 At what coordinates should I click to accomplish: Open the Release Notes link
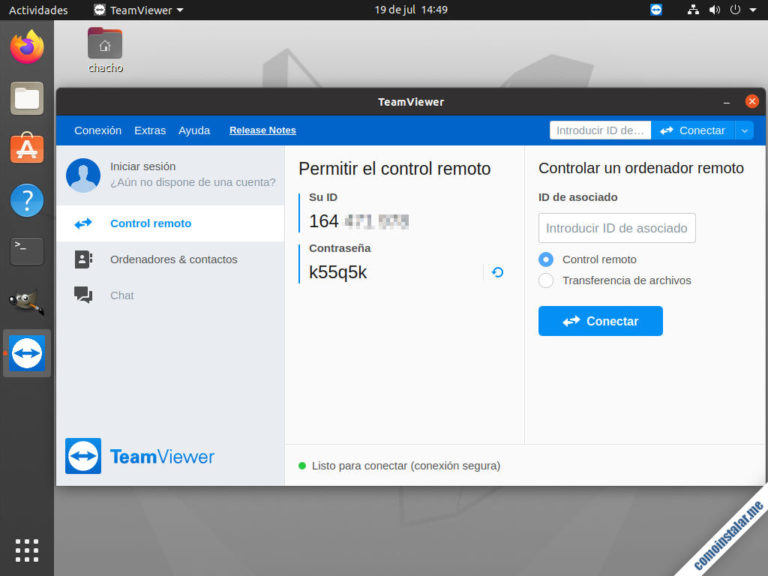263,130
